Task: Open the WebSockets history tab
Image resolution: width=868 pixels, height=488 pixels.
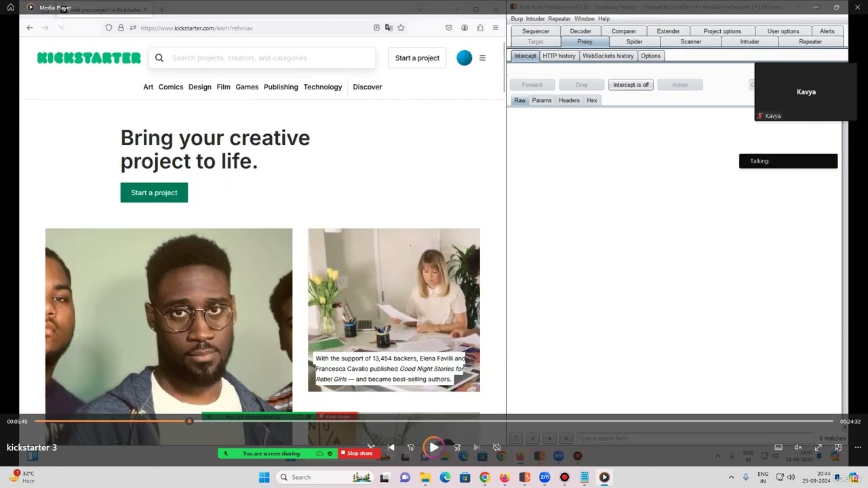Action: point(608,56)
